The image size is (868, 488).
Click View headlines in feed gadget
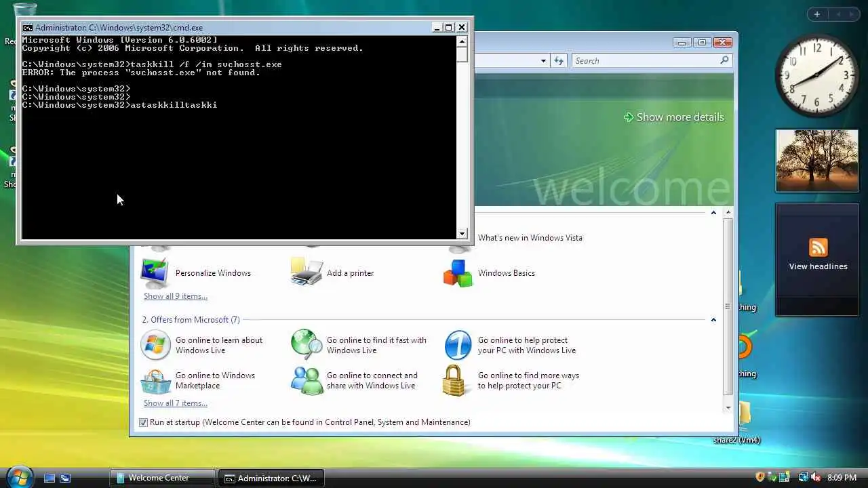tap(818, 266)
